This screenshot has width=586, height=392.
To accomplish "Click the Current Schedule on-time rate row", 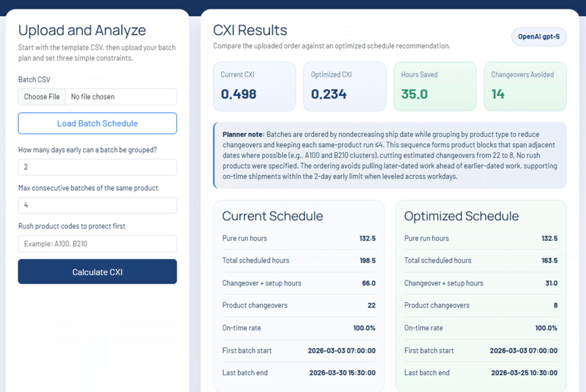I will pyautogui.click(x=298, y=328).
